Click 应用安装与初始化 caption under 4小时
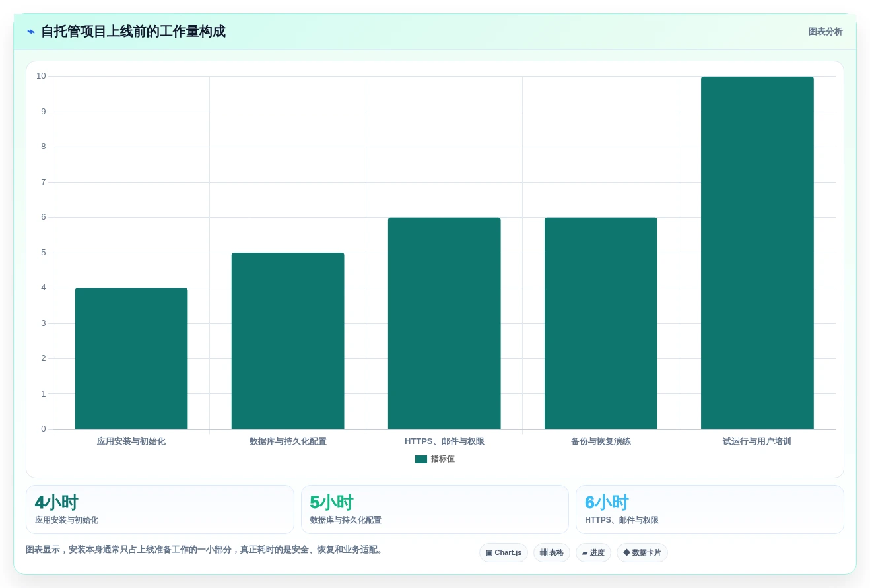The image size is (870, 588). click(x=67, y=520)
